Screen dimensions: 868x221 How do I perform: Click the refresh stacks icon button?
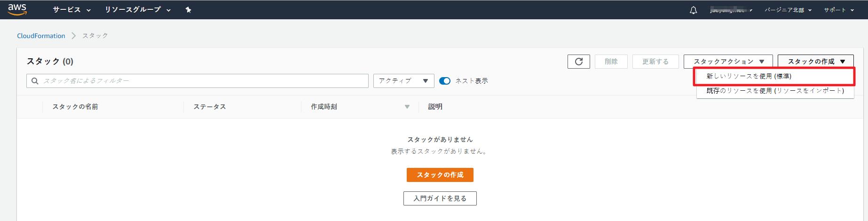pyautogui.click(x=578, y=62)
